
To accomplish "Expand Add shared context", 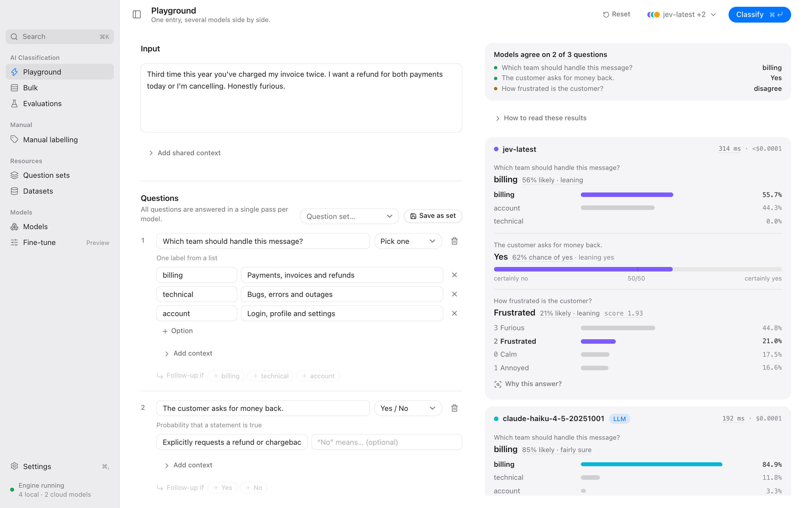I will coord(185,153).
